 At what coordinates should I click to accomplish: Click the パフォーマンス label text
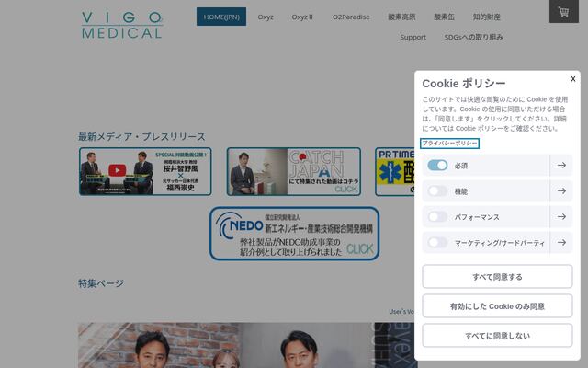[477, 217]
